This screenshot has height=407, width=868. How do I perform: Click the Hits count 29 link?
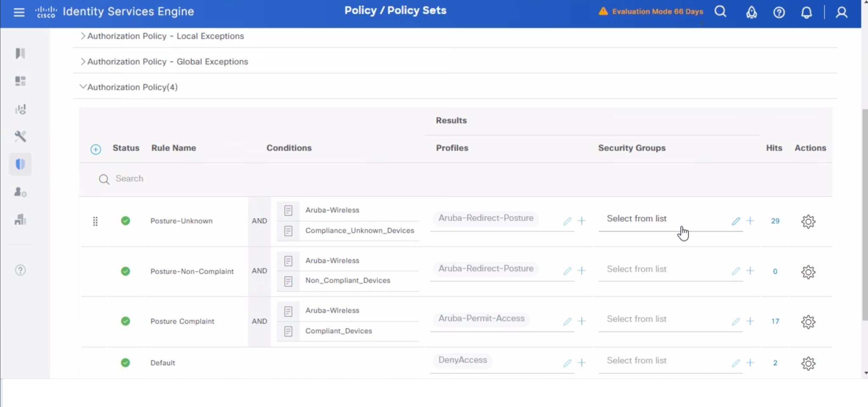(775, 221)
